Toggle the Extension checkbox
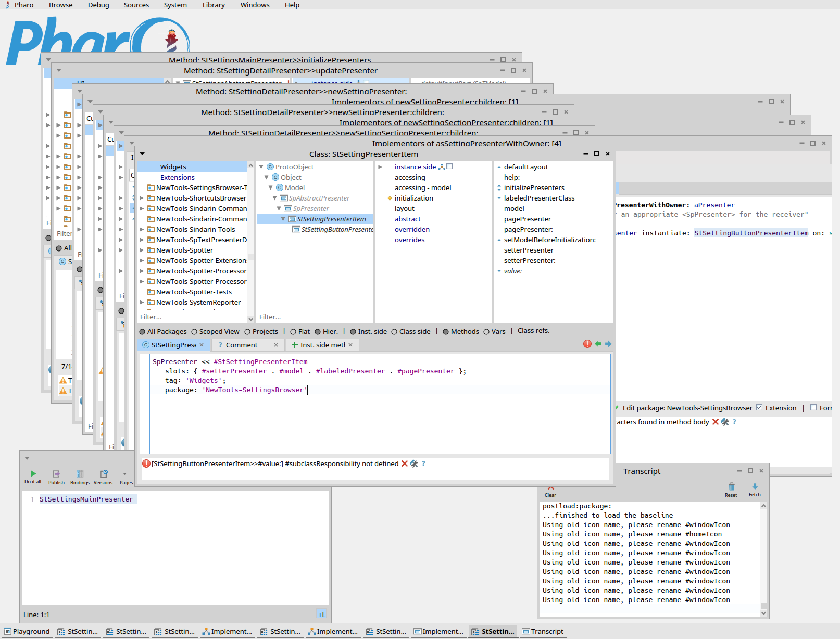Image resolution: width=840 pixels, height=639 pixels. pos(759,408)
